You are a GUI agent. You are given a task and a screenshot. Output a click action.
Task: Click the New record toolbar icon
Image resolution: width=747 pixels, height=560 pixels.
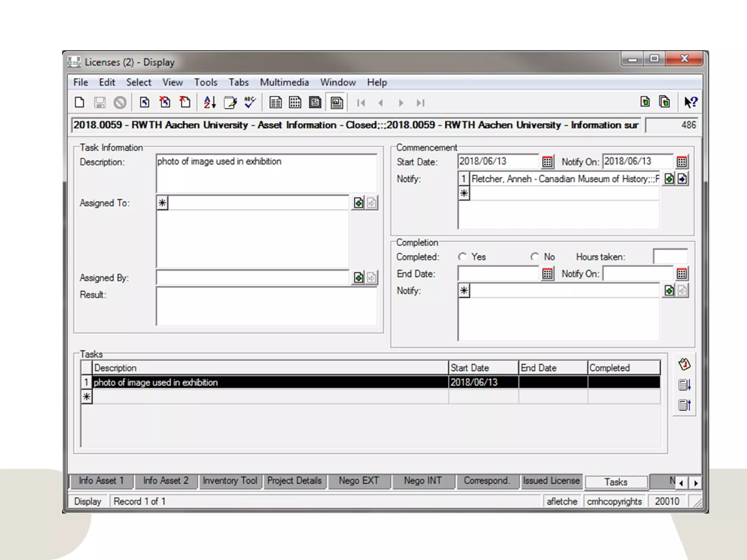(80, 102)
